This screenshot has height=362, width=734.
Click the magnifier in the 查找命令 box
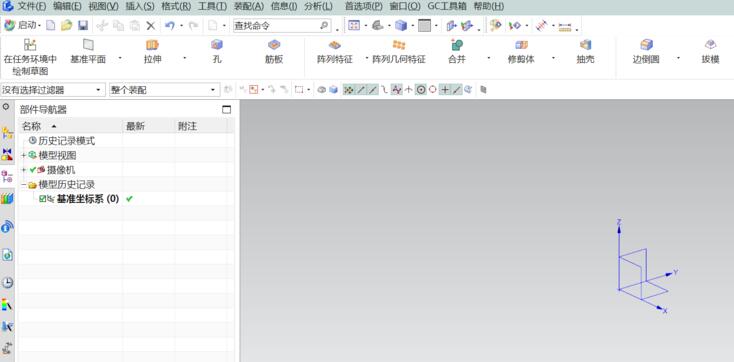(324, 26)
